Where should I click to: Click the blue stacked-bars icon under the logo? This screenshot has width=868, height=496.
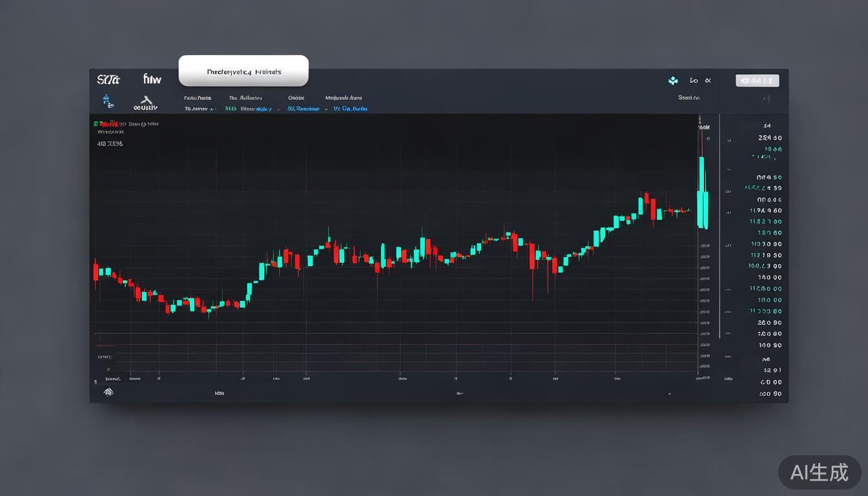(108, 101)
